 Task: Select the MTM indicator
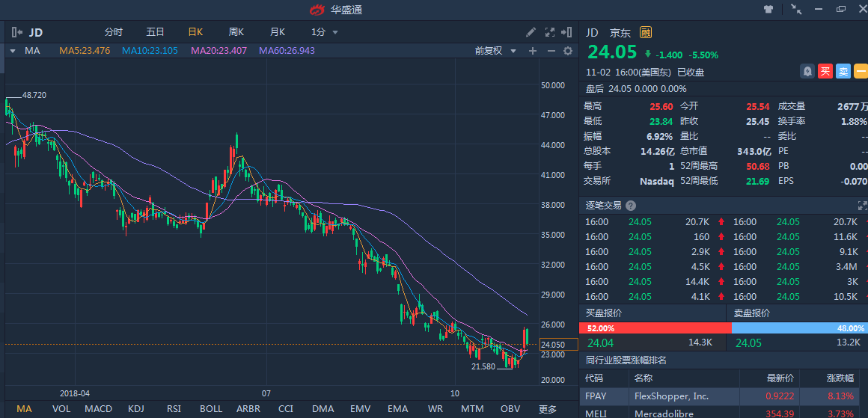472,409
